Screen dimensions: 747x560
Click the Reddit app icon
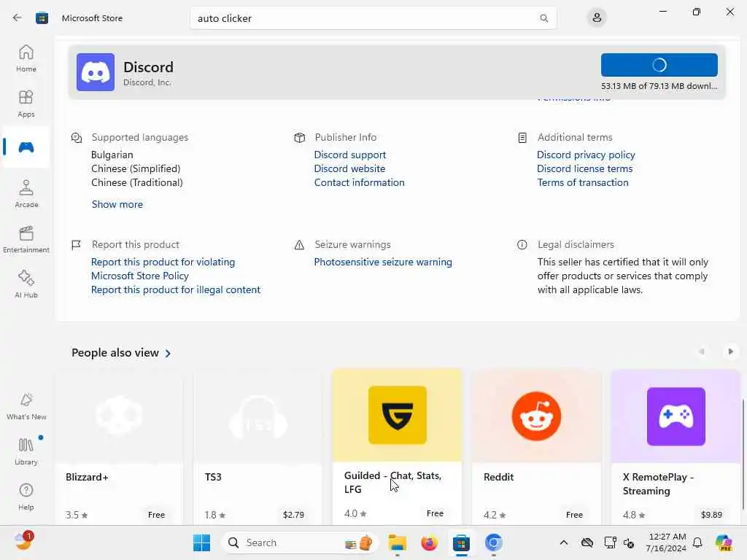tap(536, 416)
